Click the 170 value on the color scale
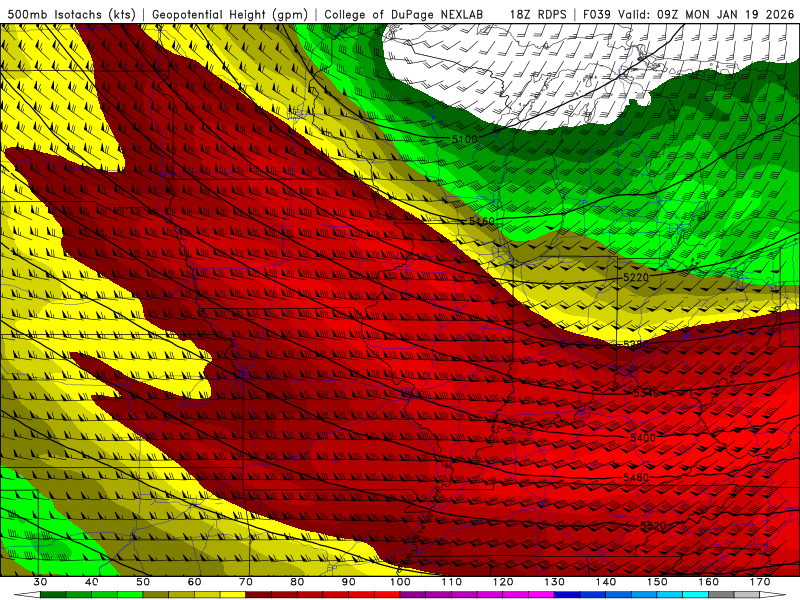Image resolution: width=800 pixels, height=600 pixels. 760,582
